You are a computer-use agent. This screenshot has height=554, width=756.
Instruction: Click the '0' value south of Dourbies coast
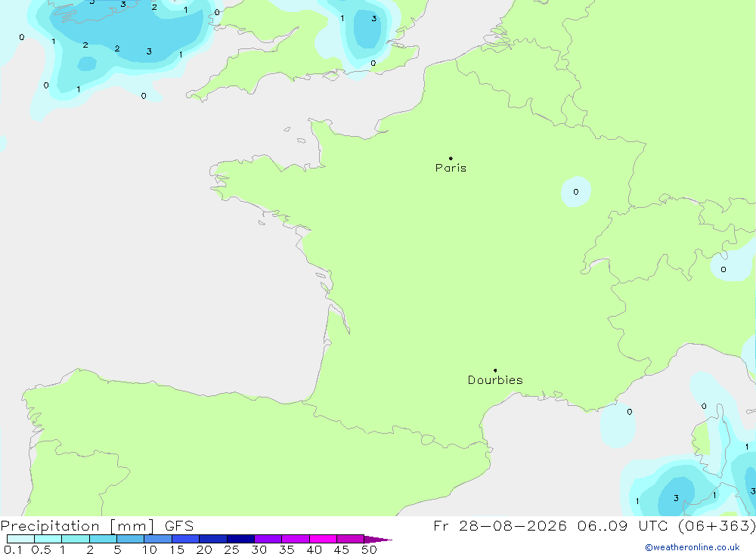(629, 412)
